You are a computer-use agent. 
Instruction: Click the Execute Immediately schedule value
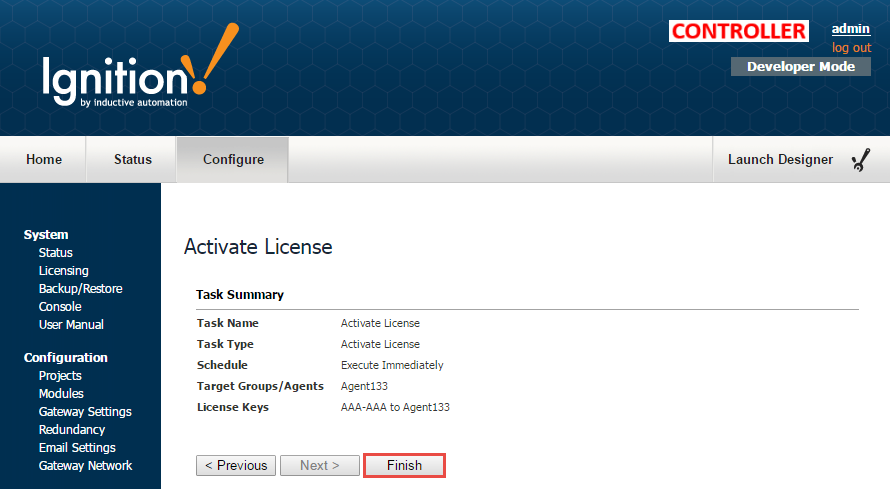(392, 365)
